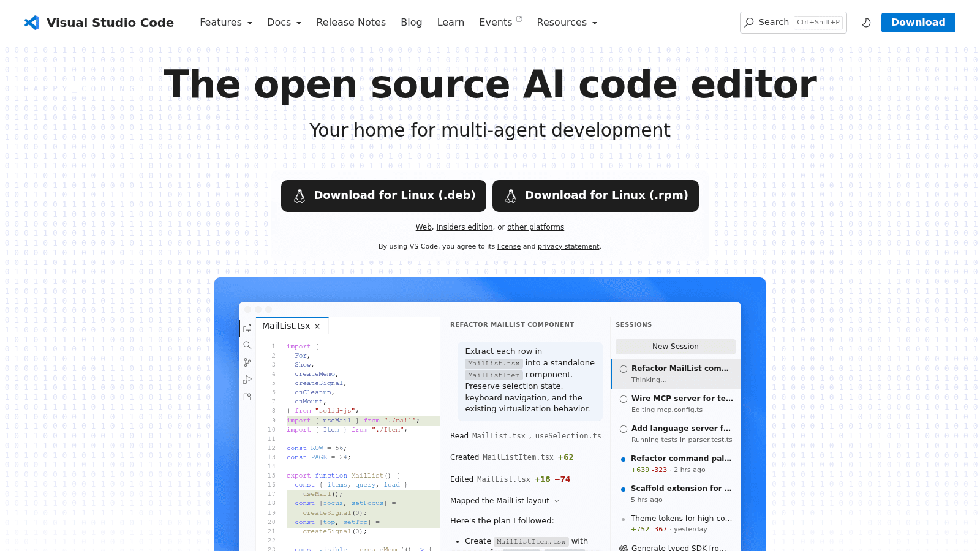
Task: Open the Explorer files icon in activity bar
Action: click(247, 328)
